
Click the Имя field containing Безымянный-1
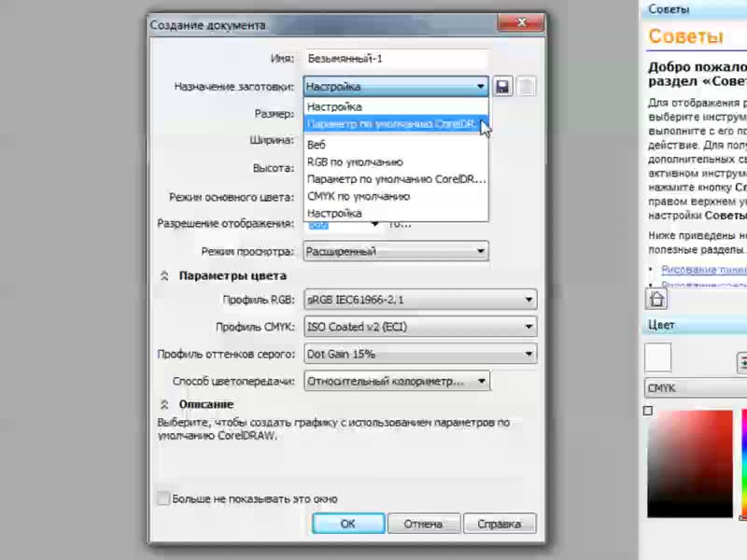pyautogui.click(x=396, y=59)
